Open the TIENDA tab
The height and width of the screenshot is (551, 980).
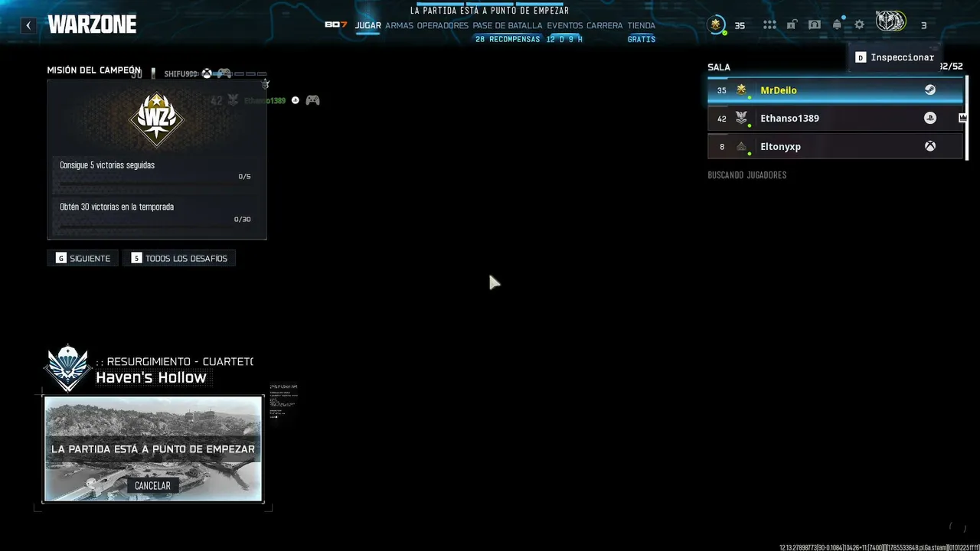point(642,25)
